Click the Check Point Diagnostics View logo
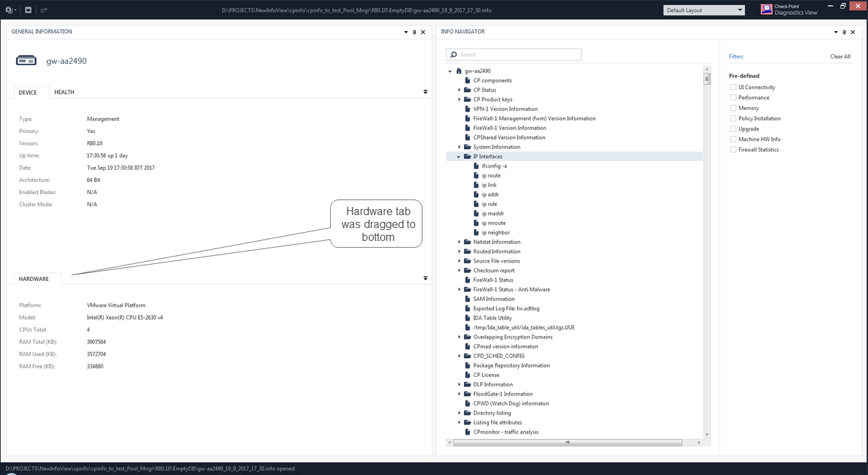The width and height of the screenshot is (868, 475). 789,9
